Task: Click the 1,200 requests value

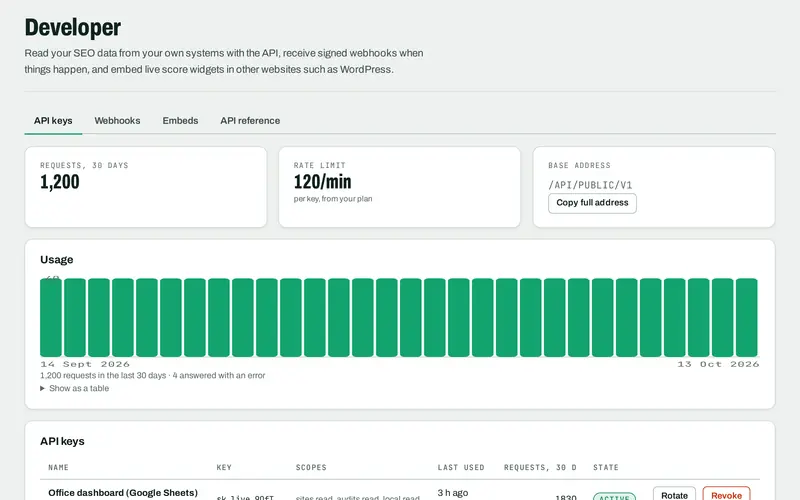Action: 60,182
